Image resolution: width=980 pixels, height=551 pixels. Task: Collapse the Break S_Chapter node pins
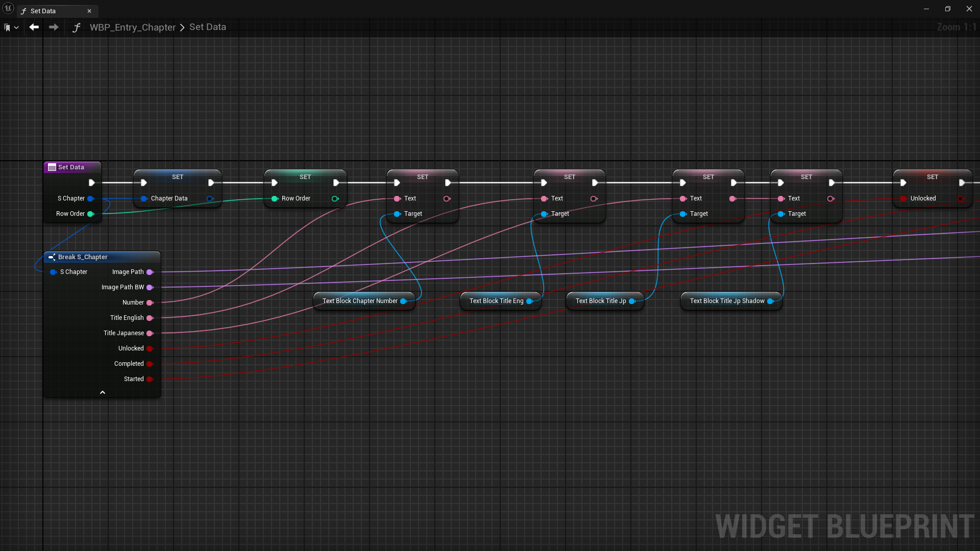[102, 392]
